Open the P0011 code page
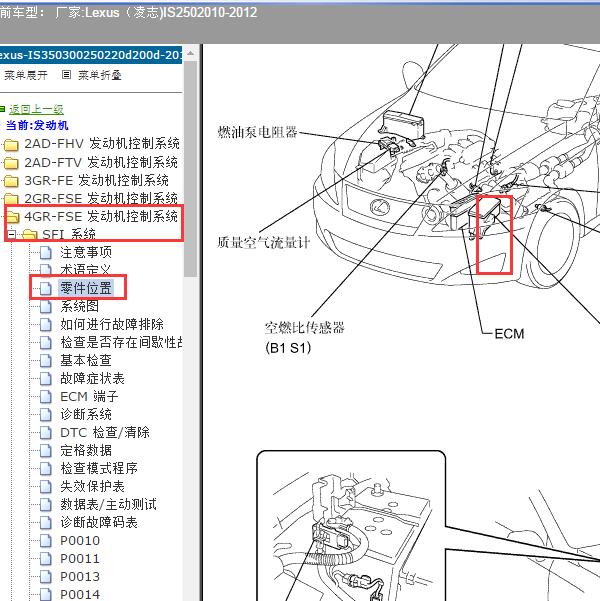 80,558
